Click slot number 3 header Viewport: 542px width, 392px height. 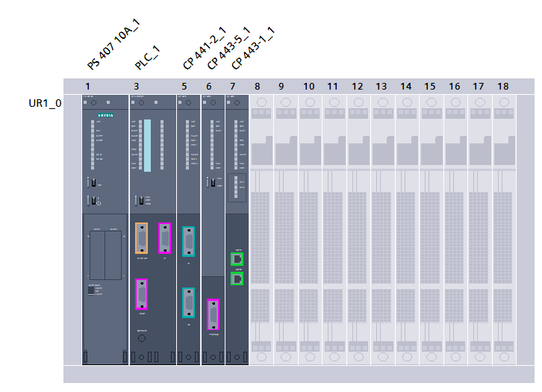(x=136, y=87)
